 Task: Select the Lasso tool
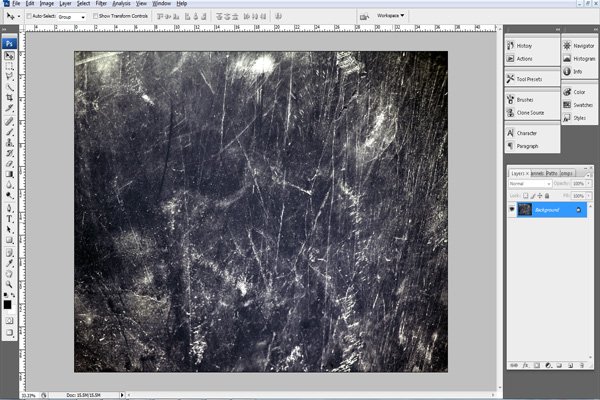click(x=9, y=77)
